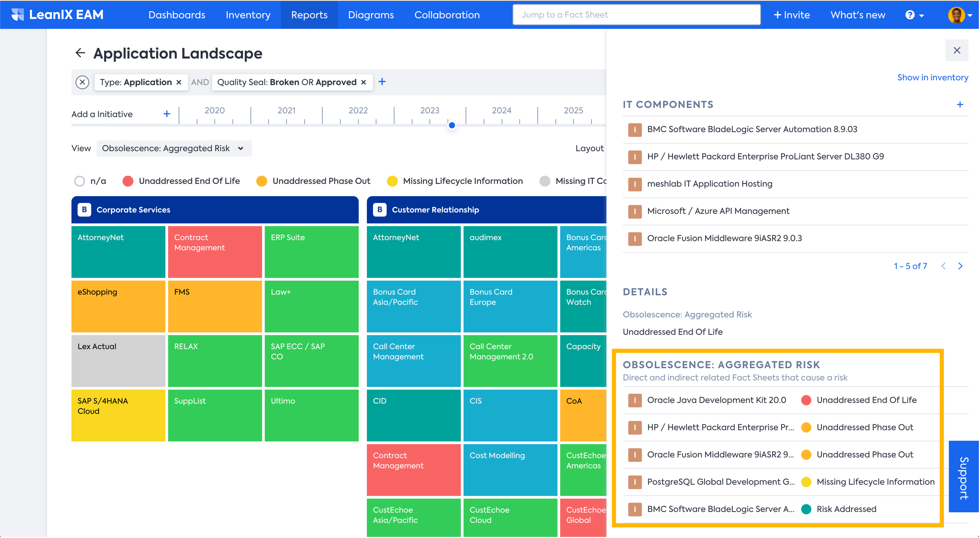Click the B icon of Customer Relationship
This screenshot has height=538, width=980.
(379, 210)
